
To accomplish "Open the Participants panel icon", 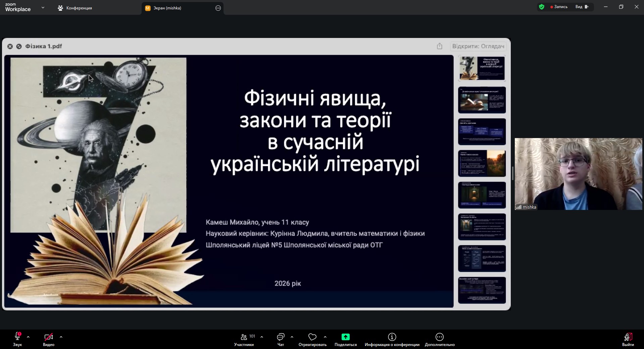I will (244, 337).
